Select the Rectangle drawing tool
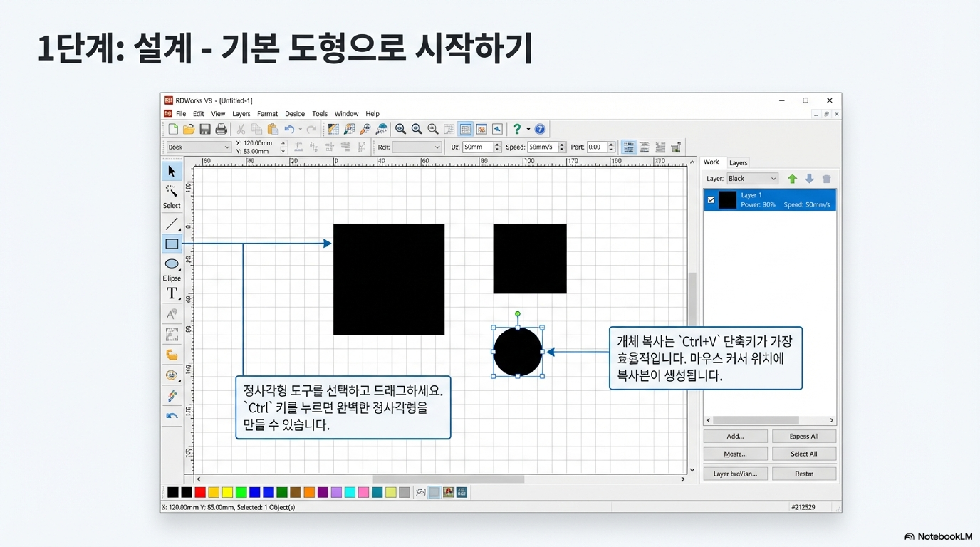This screenshot has height=547, width=980. click(x=172, y=244)
